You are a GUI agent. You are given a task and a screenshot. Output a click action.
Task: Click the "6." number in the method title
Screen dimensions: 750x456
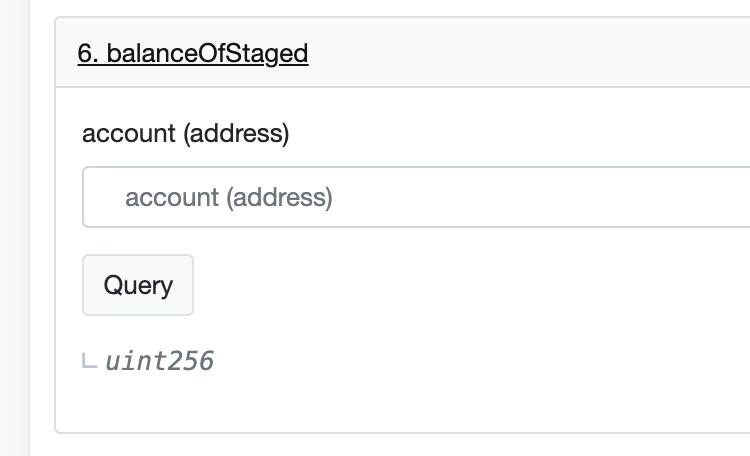pos(86,53)
